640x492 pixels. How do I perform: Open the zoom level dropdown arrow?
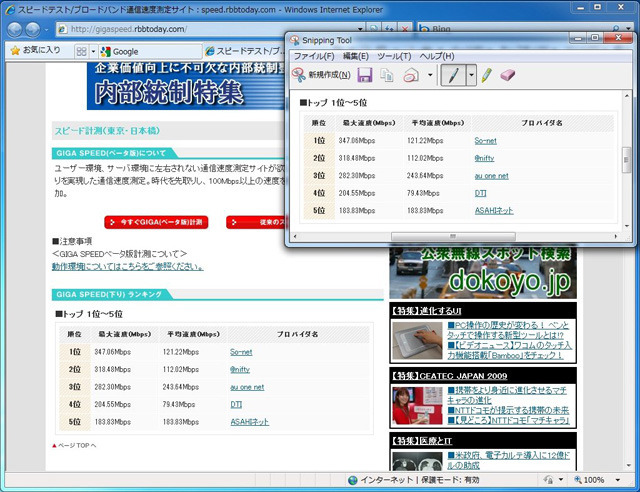(x=618, y=480)
